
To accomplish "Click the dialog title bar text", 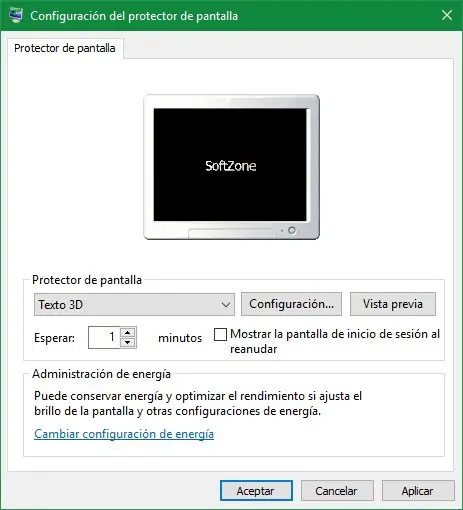I will (134, 16).
